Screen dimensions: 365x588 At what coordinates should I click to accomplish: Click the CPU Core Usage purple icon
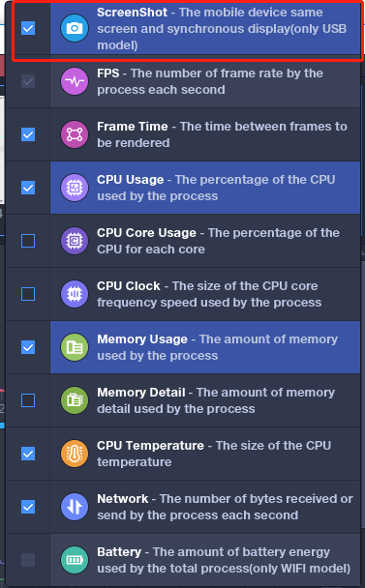click(x=75, y=241)
